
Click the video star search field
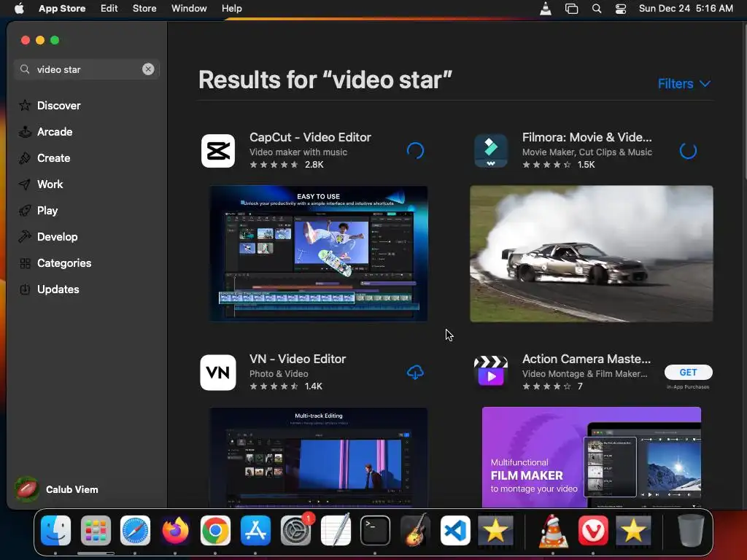click(x=87, y=69)
